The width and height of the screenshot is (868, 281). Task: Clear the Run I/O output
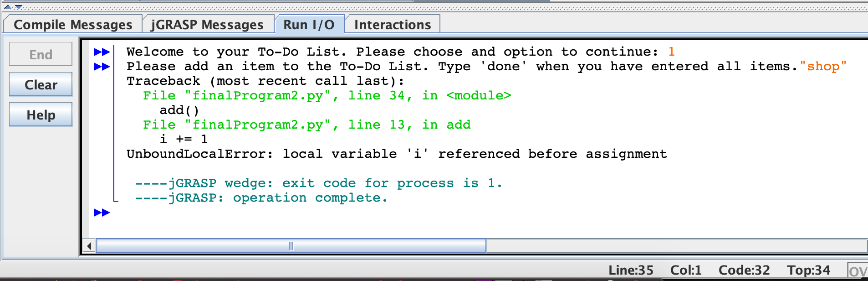41,84
